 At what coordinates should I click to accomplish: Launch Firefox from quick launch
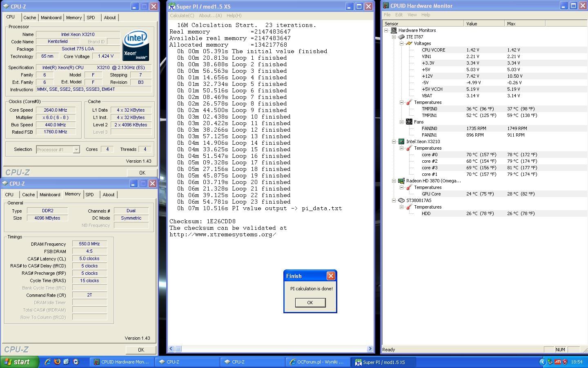(x=57, y=362)
